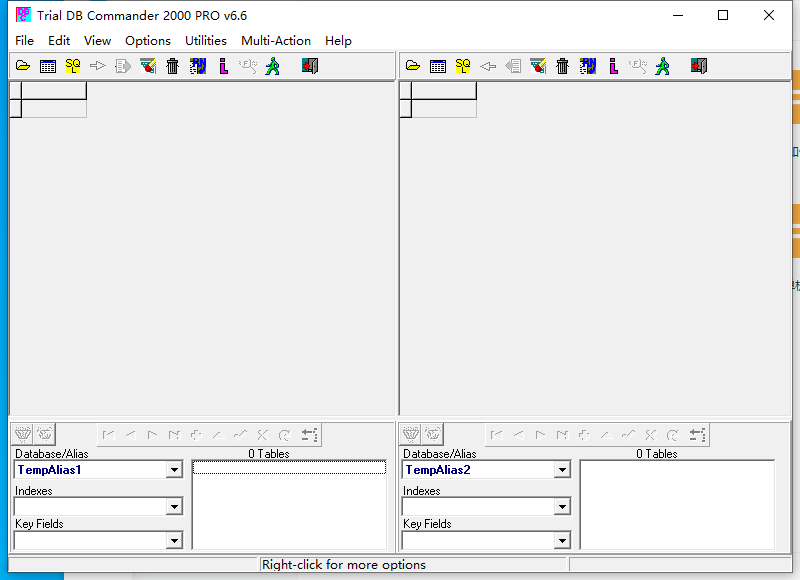Expand left panel Key Fields dropdown

(174, 541)
